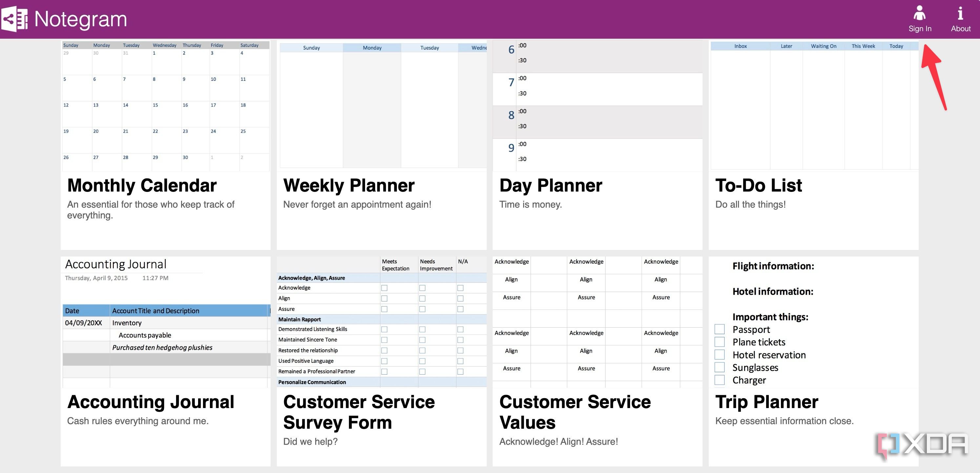Screen dimensions: 980x473
Task: Click the Customer Service Values heading
Action: coord(575,412)
